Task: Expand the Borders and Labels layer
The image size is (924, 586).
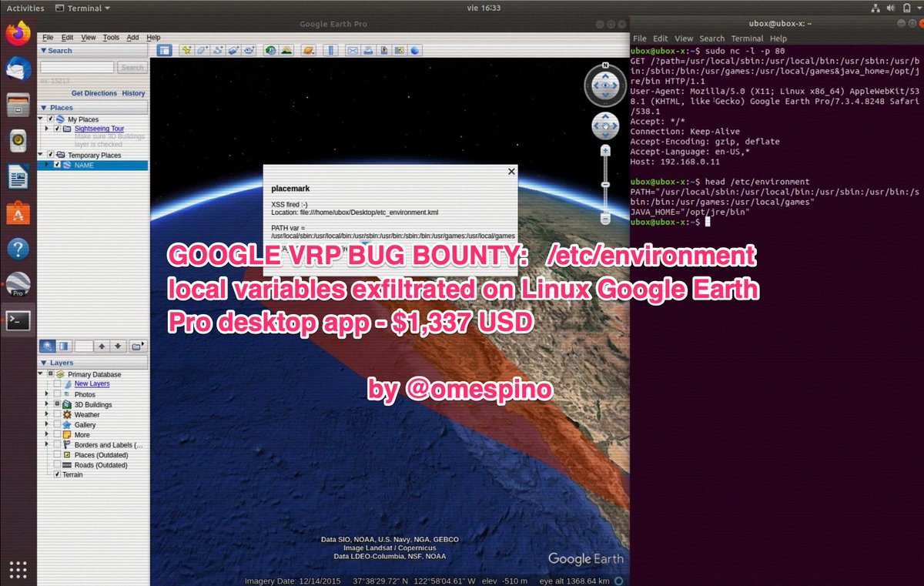Action: [48, 444]
